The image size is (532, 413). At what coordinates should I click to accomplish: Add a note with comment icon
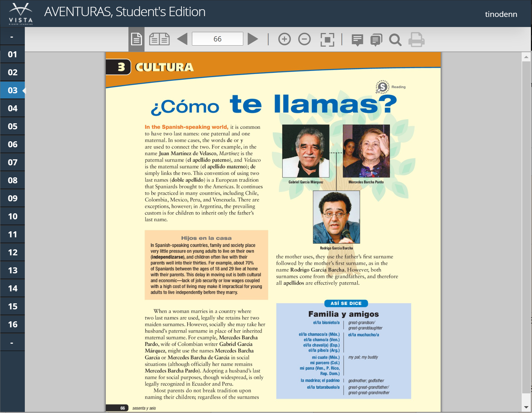pyautogui.click(x=357, y=40)
